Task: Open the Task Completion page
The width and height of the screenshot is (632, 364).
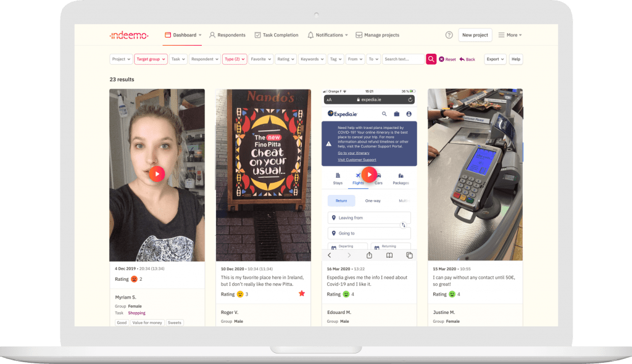Action: click(276, 35)
